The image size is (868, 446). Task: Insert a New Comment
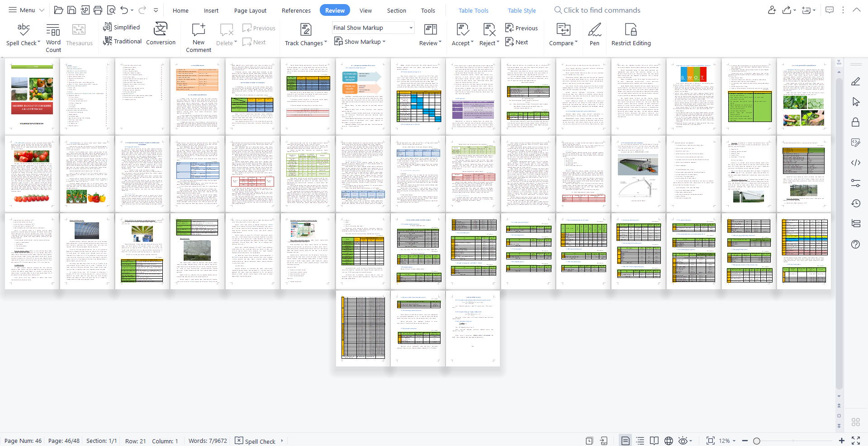[199, 35]
